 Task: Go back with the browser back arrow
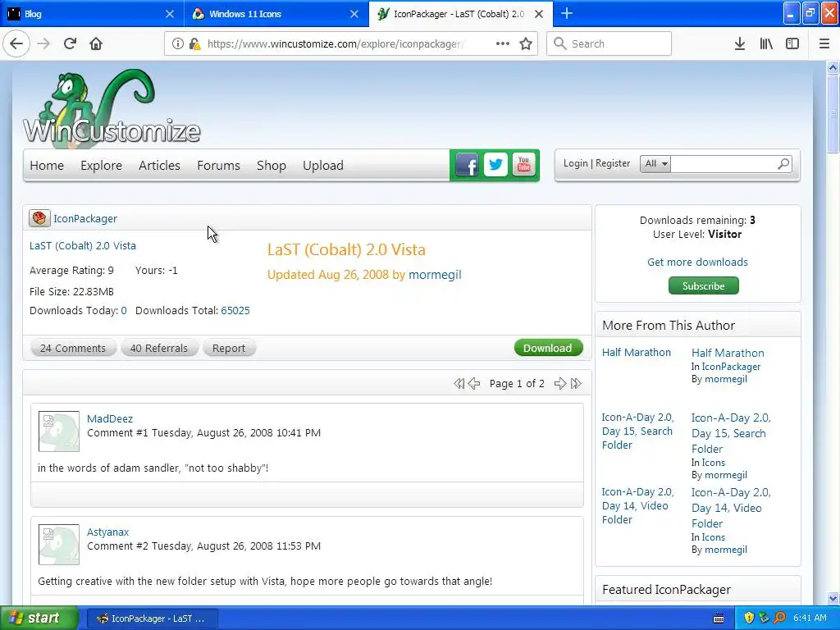(16, 43)
